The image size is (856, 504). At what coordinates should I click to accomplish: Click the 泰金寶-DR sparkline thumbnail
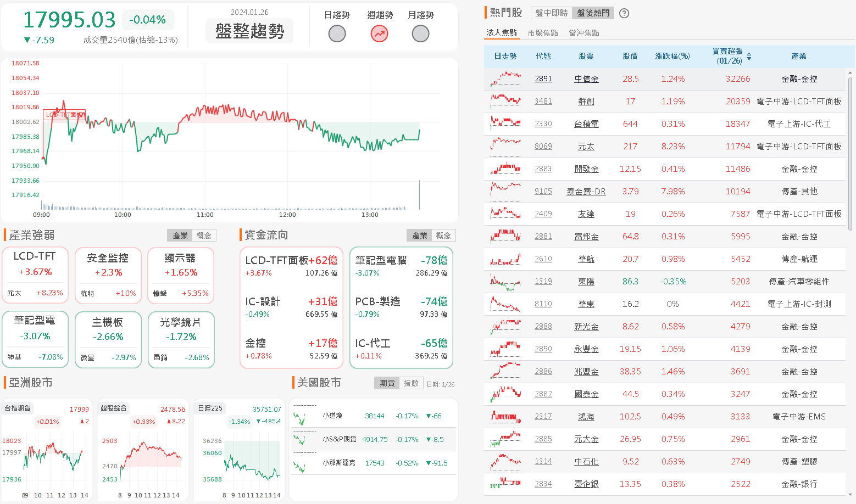(x=505, y=191)
